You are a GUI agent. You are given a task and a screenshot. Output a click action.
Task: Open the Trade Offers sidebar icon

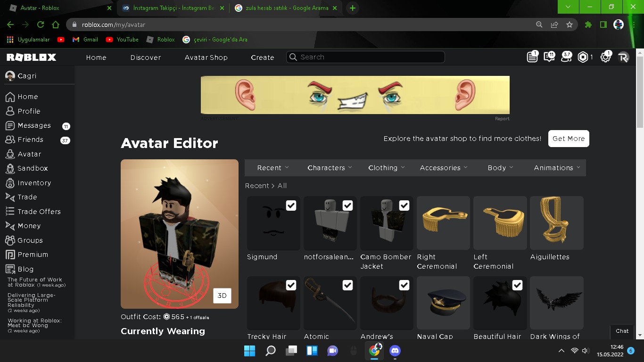[10, 212]
